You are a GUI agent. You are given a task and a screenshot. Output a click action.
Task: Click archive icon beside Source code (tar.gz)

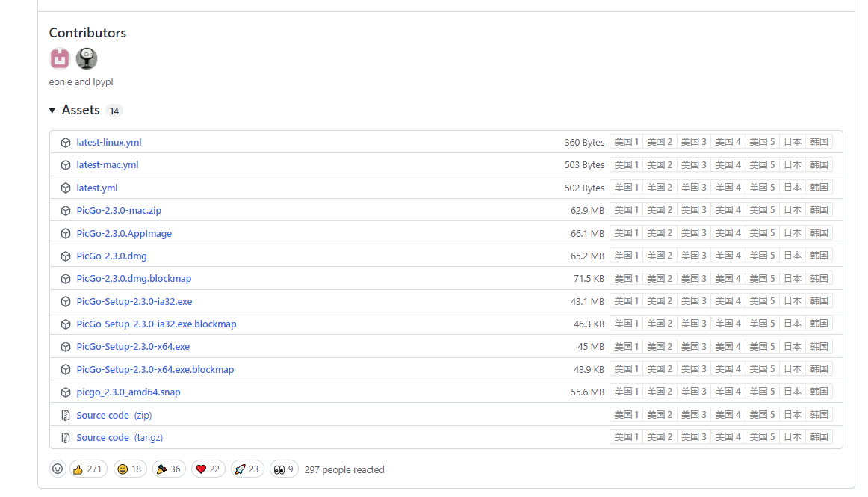[66, 437]
